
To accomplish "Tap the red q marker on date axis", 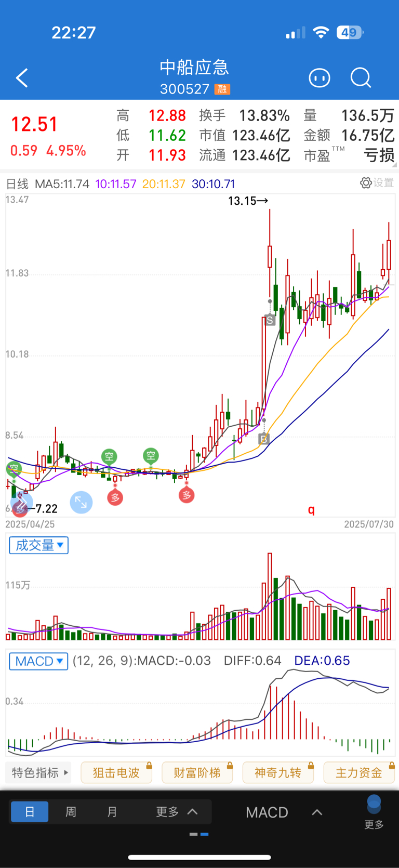I will (311, 509).
